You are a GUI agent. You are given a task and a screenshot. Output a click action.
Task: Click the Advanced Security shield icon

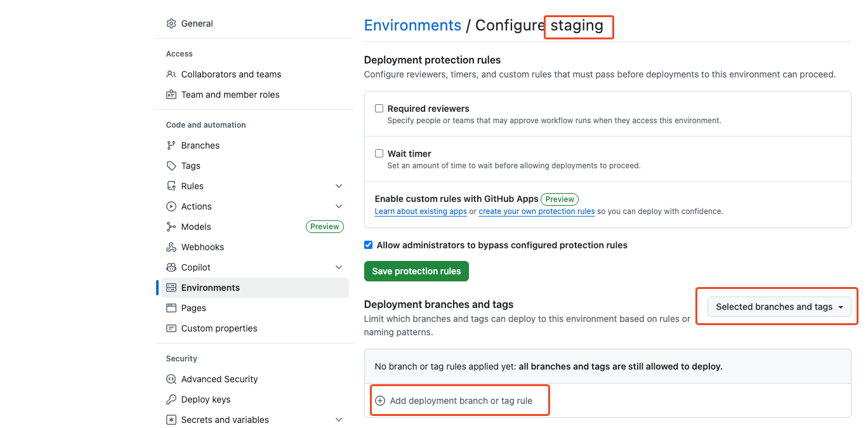pyautogui.click(x=171, y=379)
